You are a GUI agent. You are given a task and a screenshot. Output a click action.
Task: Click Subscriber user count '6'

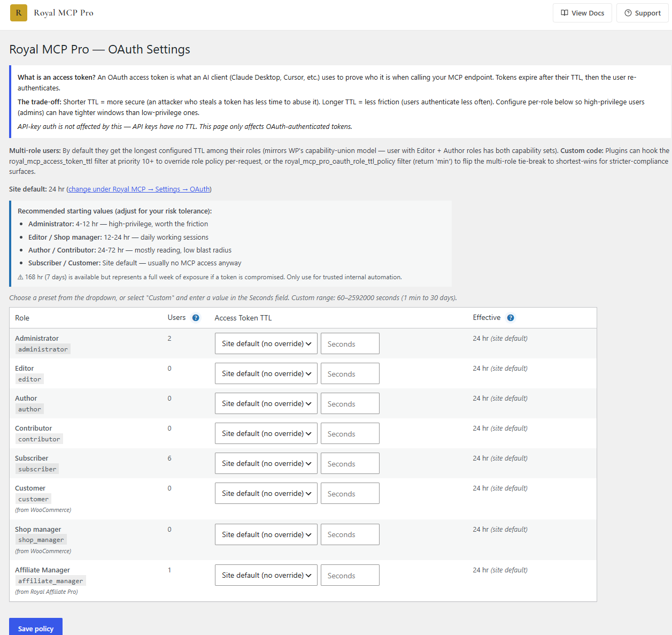169,458
